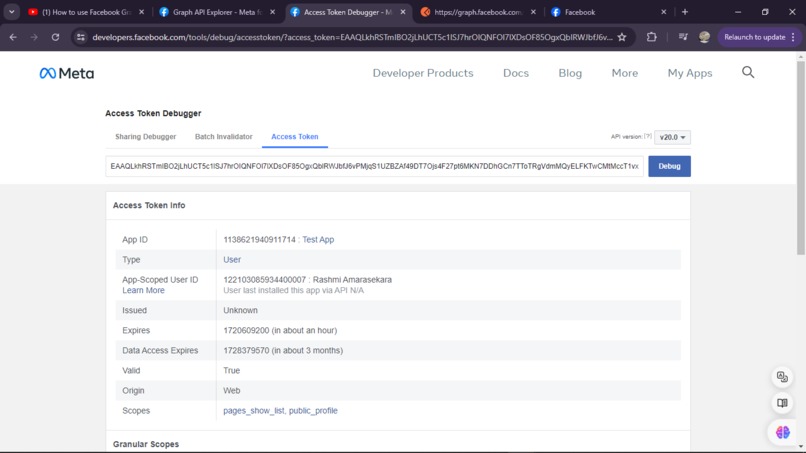Click Relaunch to update button
Image resolution: width=806 pixels, height=453 pixels.
(754, 37)
